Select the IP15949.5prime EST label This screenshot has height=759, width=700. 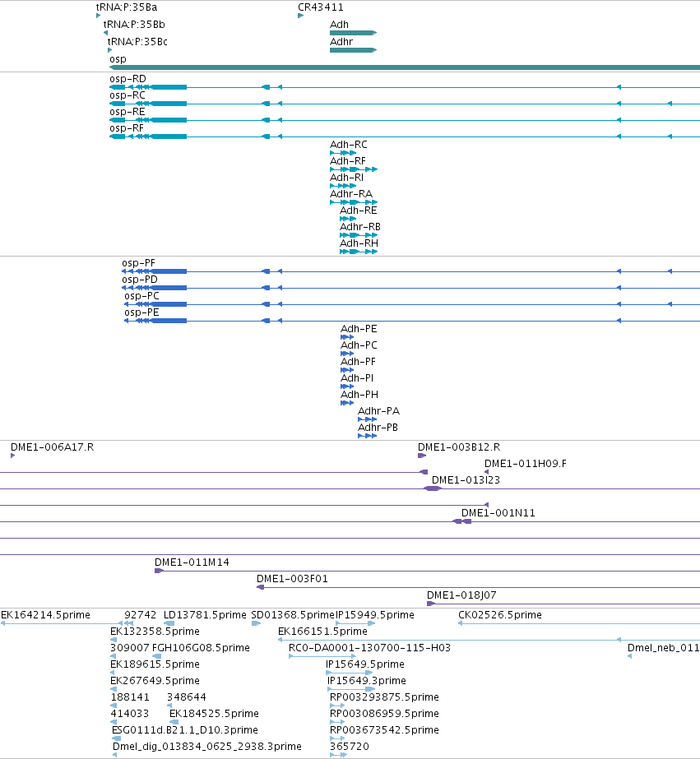coord(375,615)
